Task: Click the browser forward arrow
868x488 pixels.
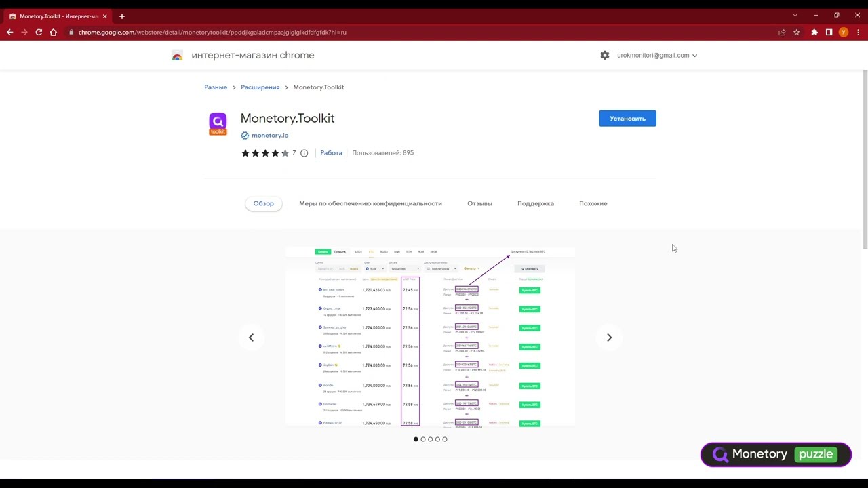Action: [24, 32]
